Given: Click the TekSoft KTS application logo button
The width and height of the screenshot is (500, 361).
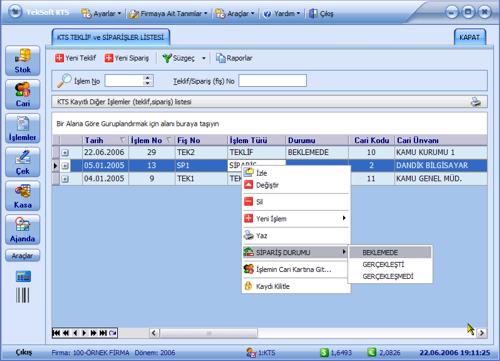Looking at the screenshot, I should (x=15, y=12).
